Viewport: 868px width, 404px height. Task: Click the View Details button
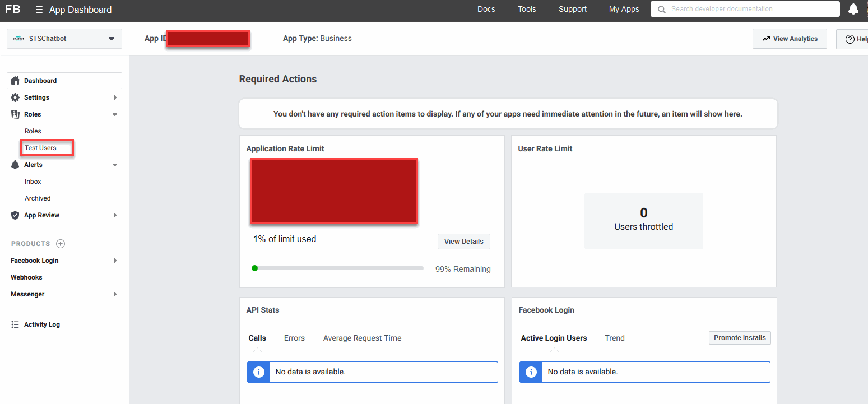464,242
